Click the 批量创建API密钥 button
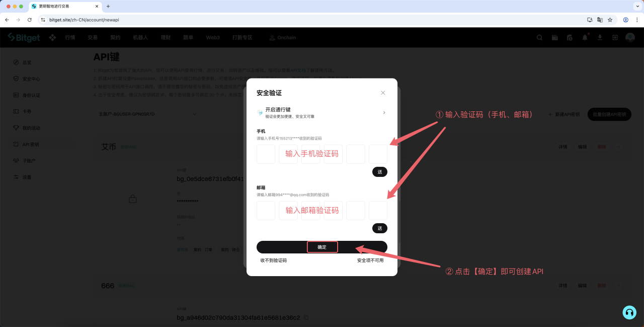Image resolution: width=644 pixels, height=327 pixels. tap(609, 114)
